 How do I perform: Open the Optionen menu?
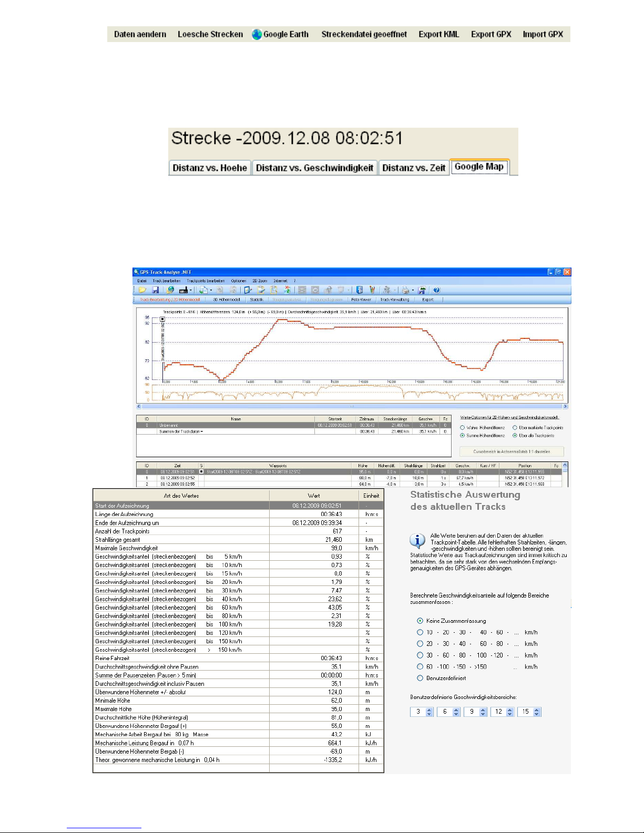tap(238, 281)
